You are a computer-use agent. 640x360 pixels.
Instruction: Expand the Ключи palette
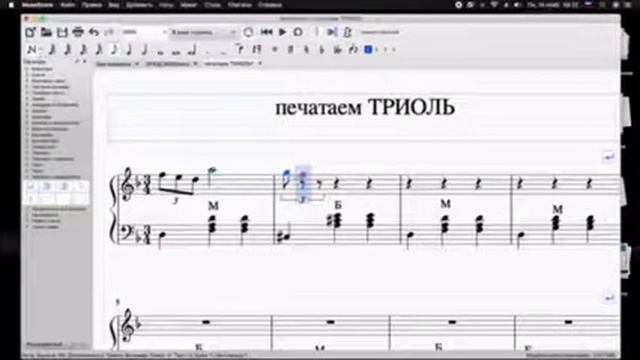39,75
